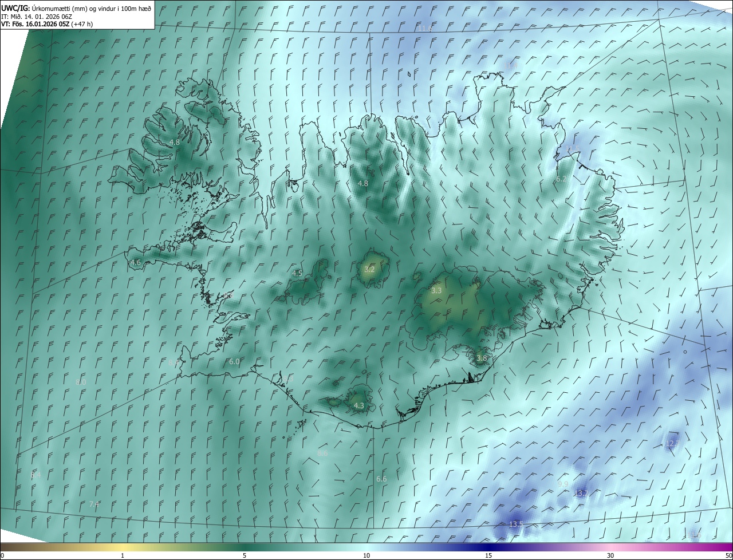Click the 3.3 value on the map
The width and height of the screenshot is (733, 560).
[x=436, y=291]
